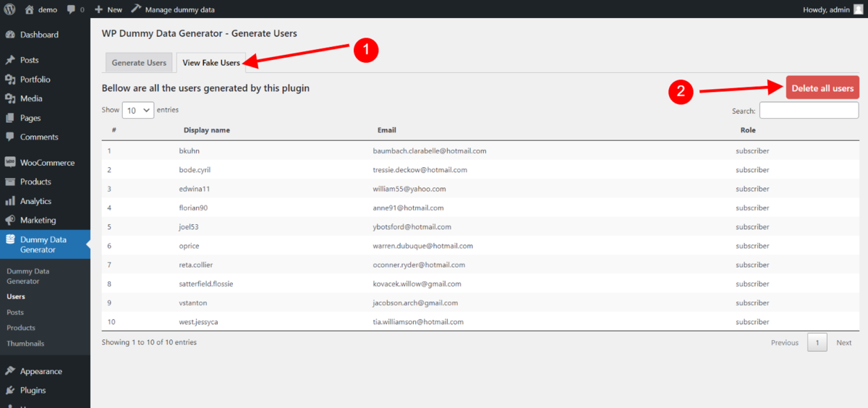Select page 1 in pagination
The height and width of the screenshot is (408, 868).
tap(817, 343)
